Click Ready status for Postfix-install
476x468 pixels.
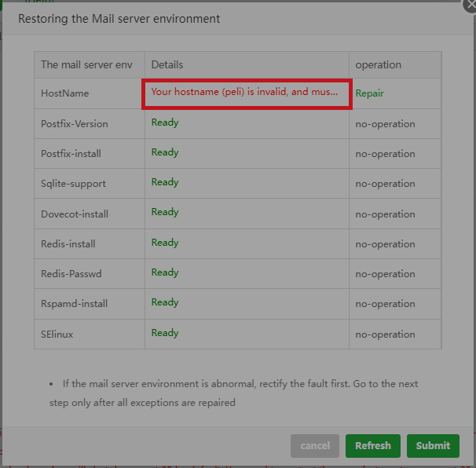[x=165, y=152]
